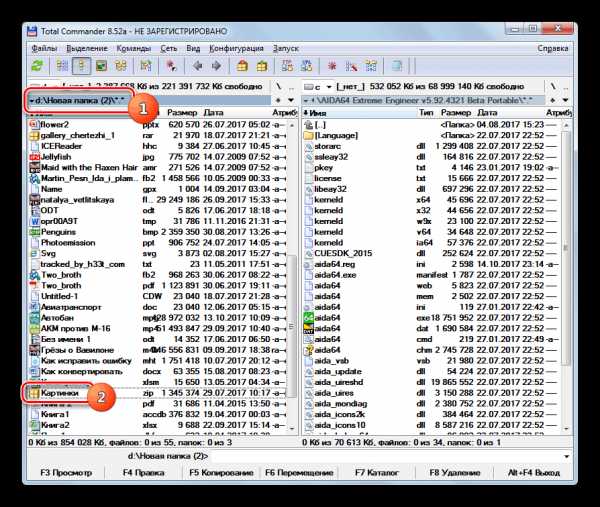Expand the command line history dropdown
Image resolution: width=600 pixels, height=507 pixels.
point(566,456)
